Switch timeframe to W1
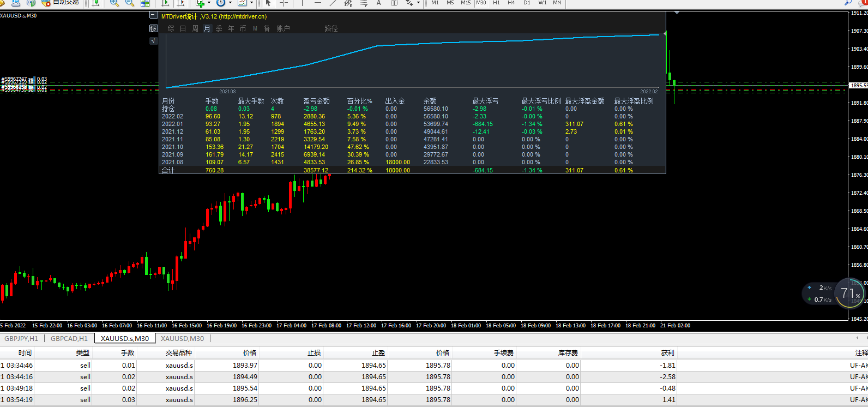The width and height of the screenshot is (868, 407). coord(542,3)
